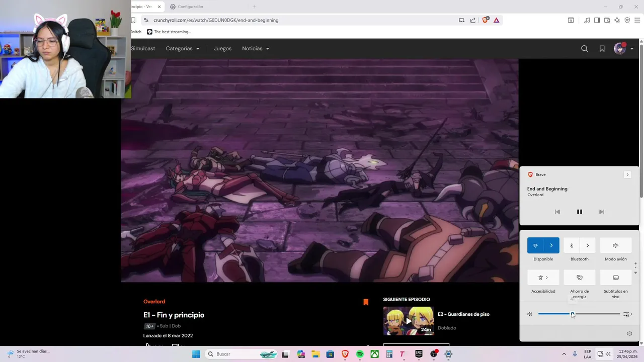Open Spotify from the taskbar
Viewport: 644px width, 362px height.
coord(360,354)
